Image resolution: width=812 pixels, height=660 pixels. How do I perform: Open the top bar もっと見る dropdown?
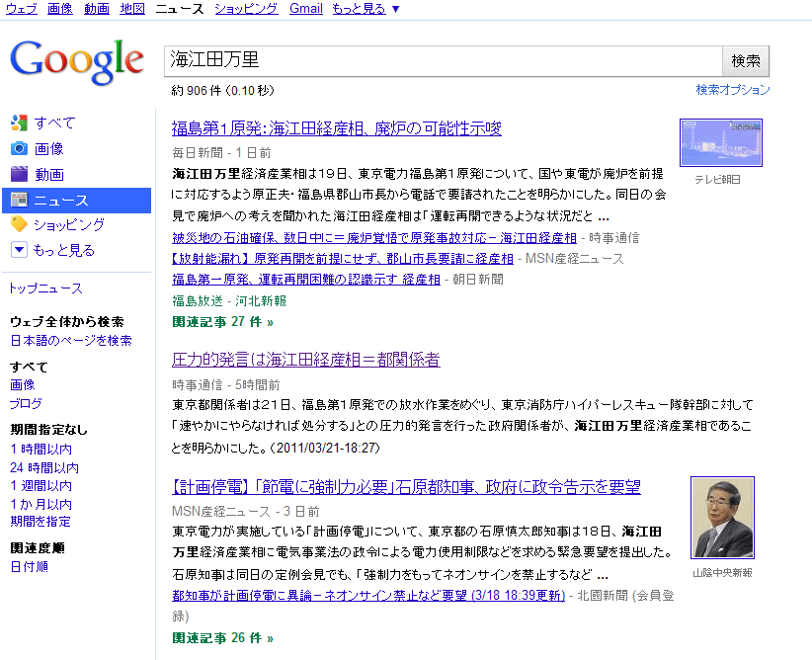[x=365, y=9]
